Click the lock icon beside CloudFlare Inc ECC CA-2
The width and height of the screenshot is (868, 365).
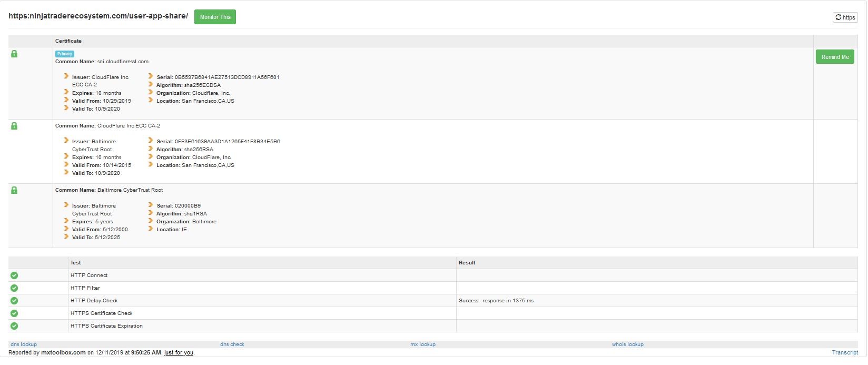coord(14,126)
